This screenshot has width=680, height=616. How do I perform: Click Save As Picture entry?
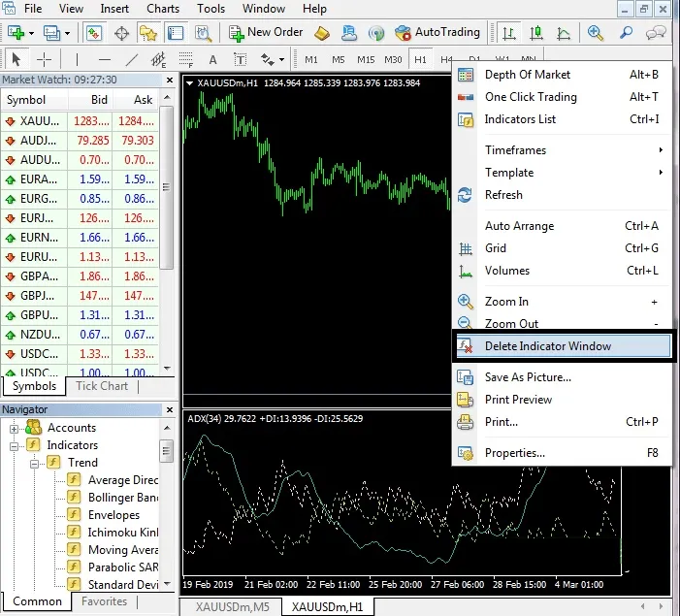pyautogui.click(x=563, y=377)
